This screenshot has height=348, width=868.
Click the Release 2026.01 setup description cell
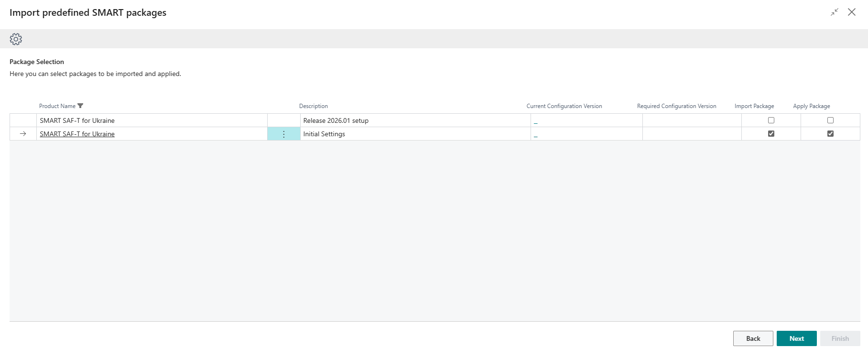click(415, 120)
